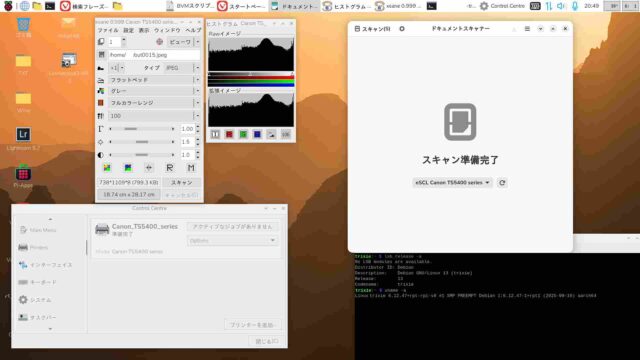Open the ビューワ target dropdown in xsane
Viewport: 640px width, 360px height.
pos(183,42)
